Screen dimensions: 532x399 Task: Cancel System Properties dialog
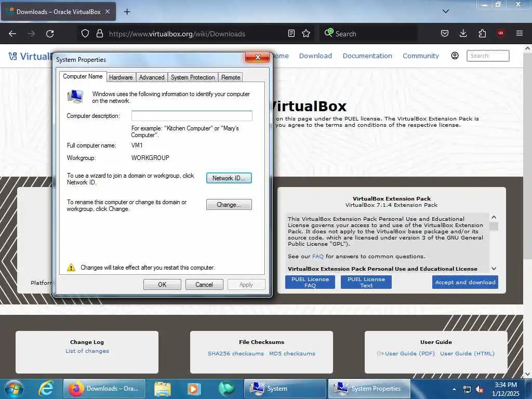204,285
